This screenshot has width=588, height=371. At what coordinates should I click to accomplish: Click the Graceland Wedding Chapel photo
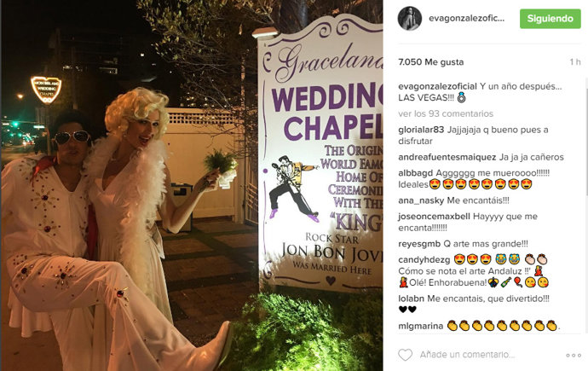tap(191, 185)
